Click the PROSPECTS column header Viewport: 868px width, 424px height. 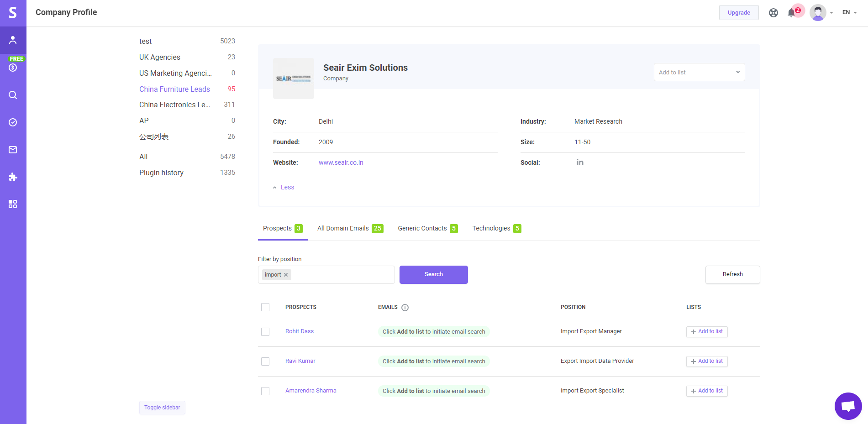(x=301, y=307)
